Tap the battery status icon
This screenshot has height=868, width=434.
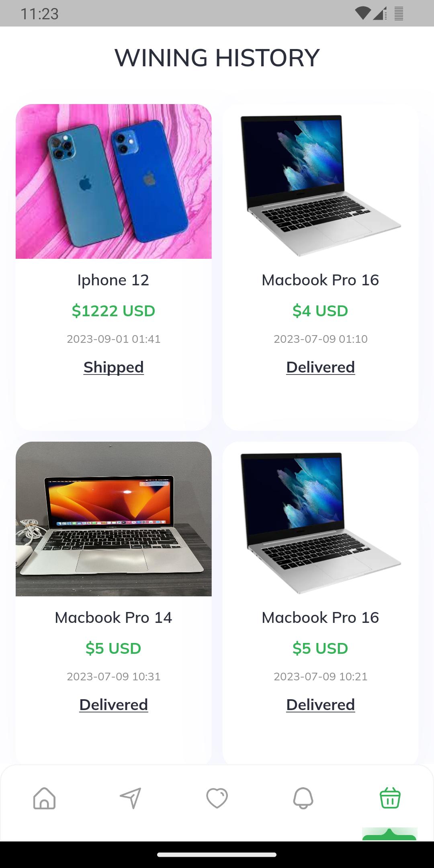399,13
